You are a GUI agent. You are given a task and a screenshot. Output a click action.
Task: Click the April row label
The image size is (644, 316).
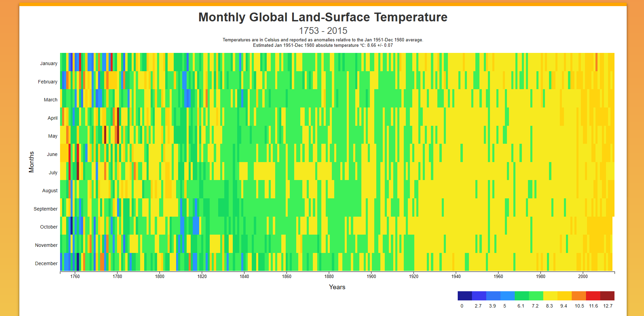pos(53,118)
